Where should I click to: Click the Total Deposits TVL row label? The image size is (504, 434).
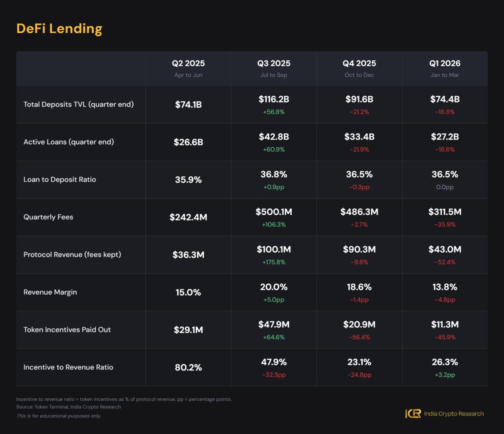(79, 104)
